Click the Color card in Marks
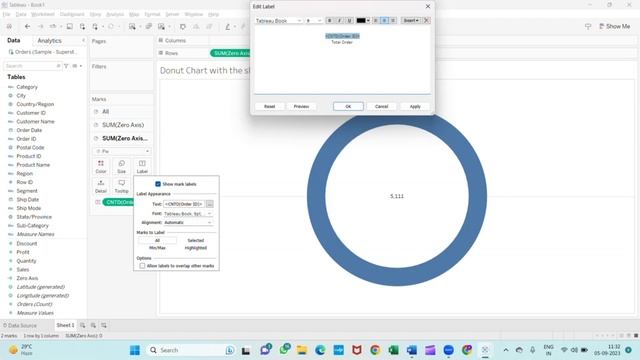640x360 pixels. click(101, 167)
